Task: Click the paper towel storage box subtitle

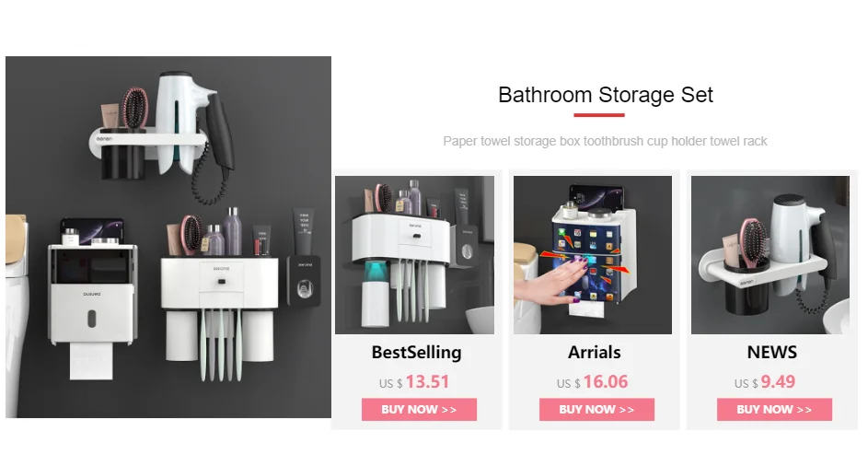Action: pos(605,141)
